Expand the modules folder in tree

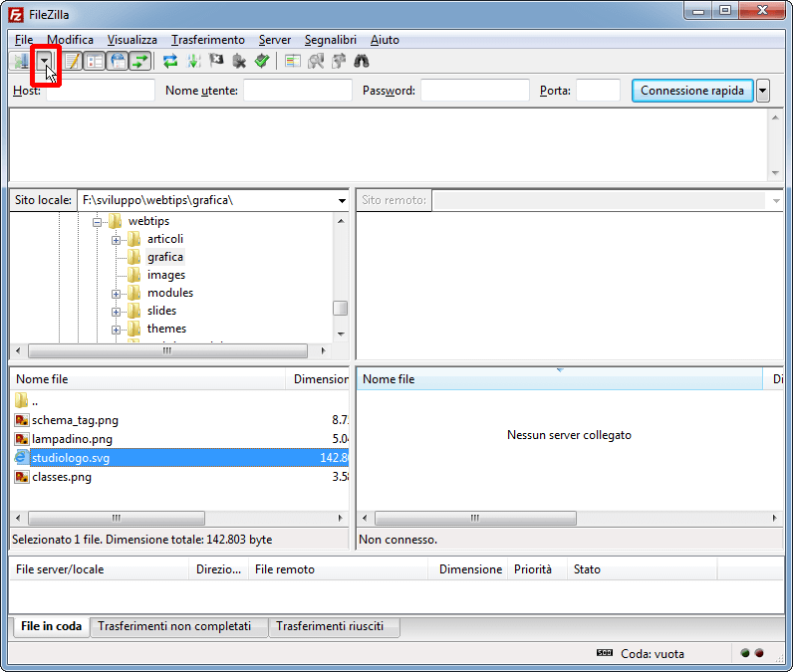117,294
